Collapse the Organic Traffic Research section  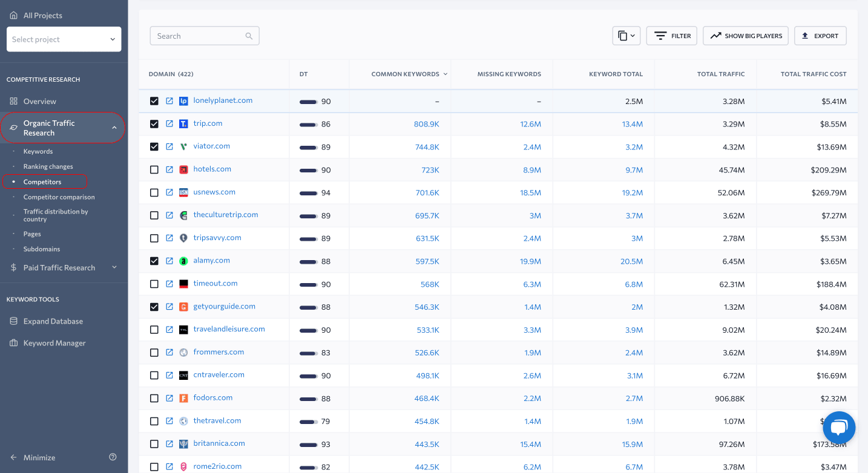(x=114, y=128)
